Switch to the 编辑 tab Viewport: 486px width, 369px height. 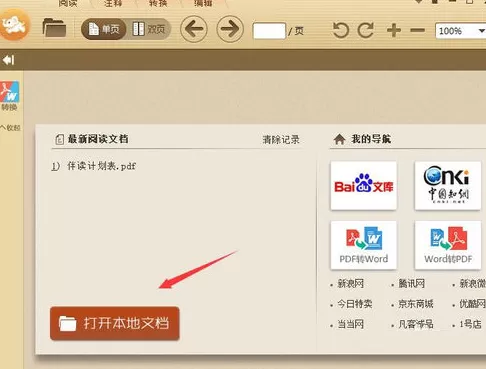[203, 3]
